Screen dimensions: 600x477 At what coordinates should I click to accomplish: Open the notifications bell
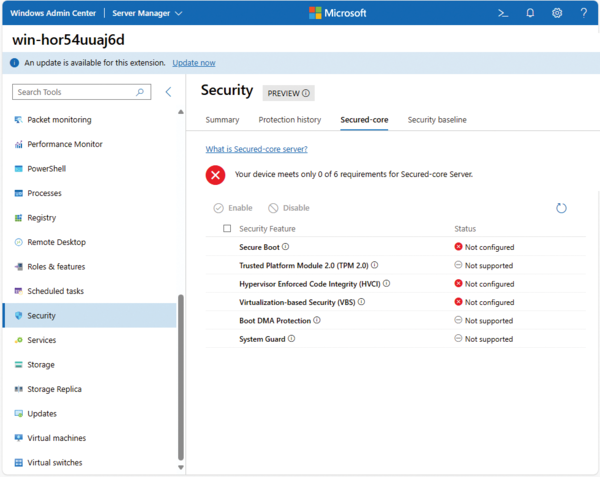click(530, 13)
